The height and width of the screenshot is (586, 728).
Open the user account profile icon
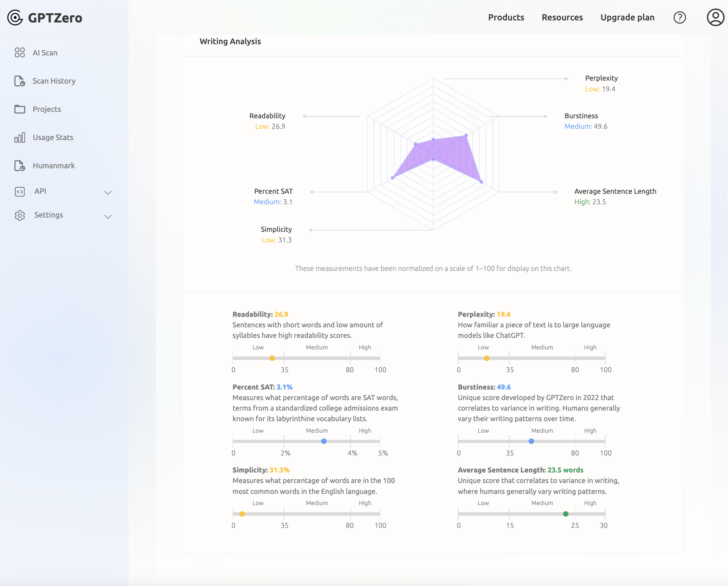coord(715,18)
